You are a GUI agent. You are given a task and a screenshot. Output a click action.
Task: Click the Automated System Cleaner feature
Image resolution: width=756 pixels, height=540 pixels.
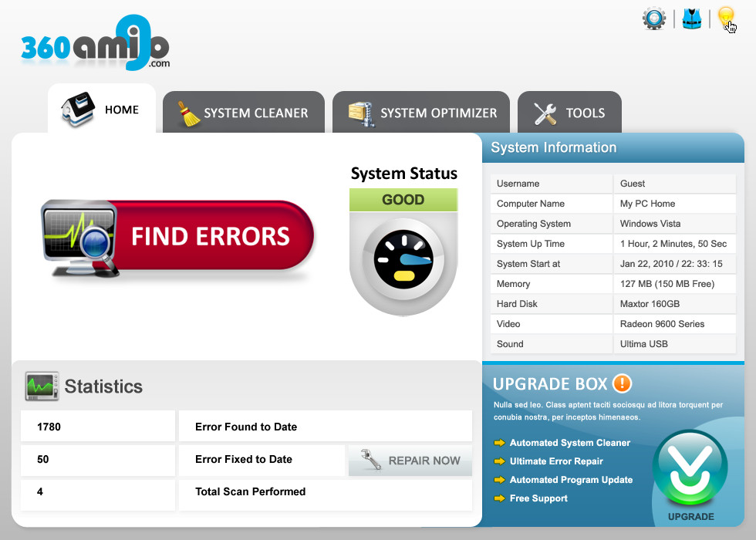[x=570, y=443]
